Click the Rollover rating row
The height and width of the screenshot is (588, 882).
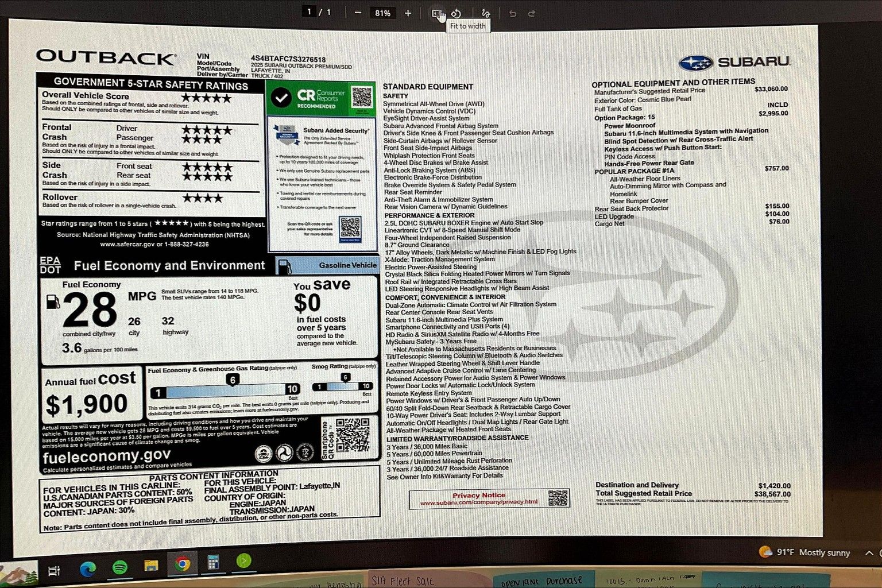coord(151,200)
